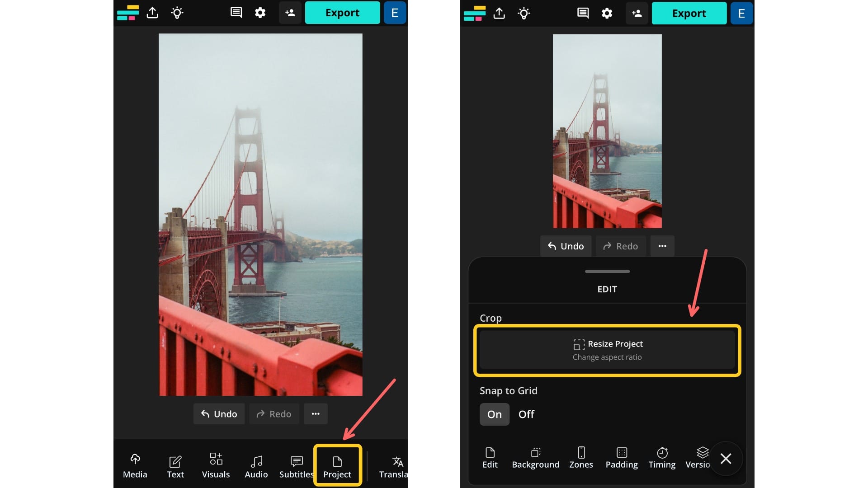Viewport: 868px width, 488px height.
Task: Invite collaborators with the add-person icon
Action: (x=290, y=13)
